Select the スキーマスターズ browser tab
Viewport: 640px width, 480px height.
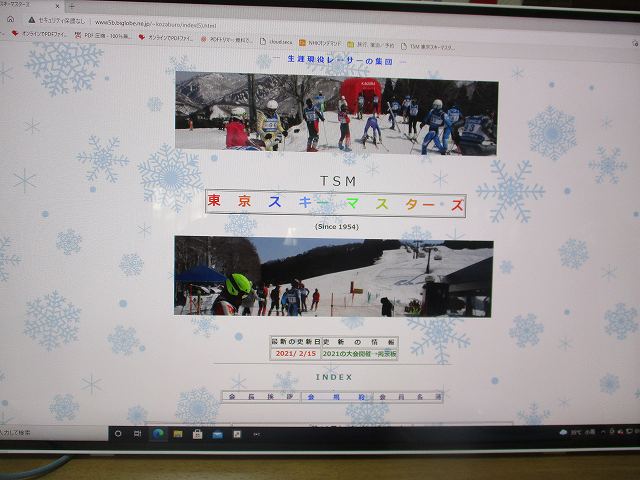(25, 5)
